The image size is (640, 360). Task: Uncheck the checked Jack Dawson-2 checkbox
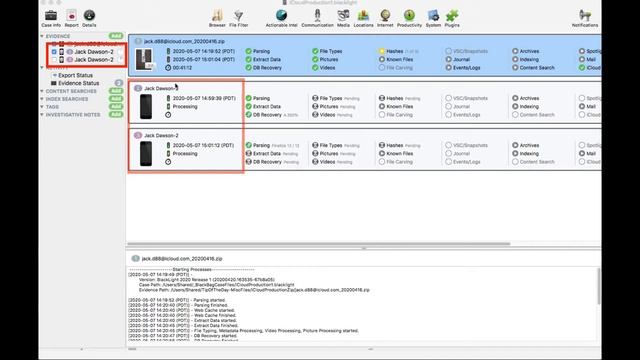pyautogui.click(x=54, y=52)
